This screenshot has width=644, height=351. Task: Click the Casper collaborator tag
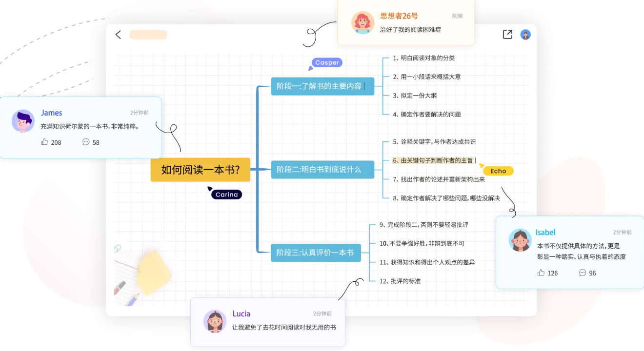pyautogui.click(x=326, y=62)
